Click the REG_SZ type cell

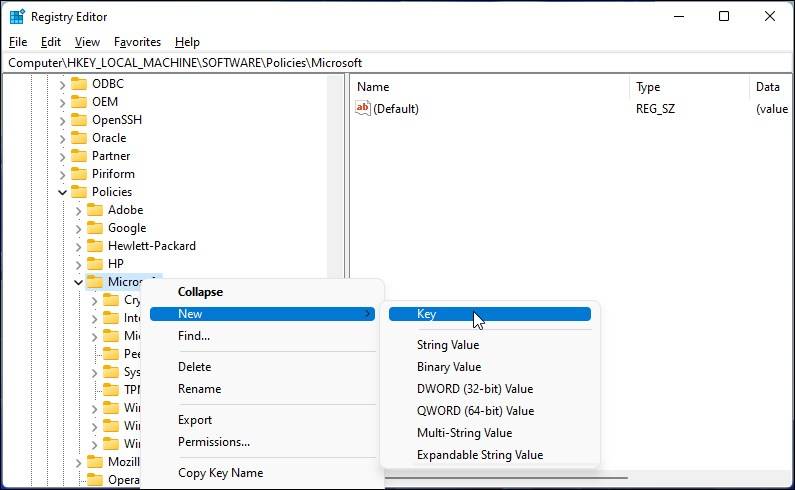coord(655,109)
